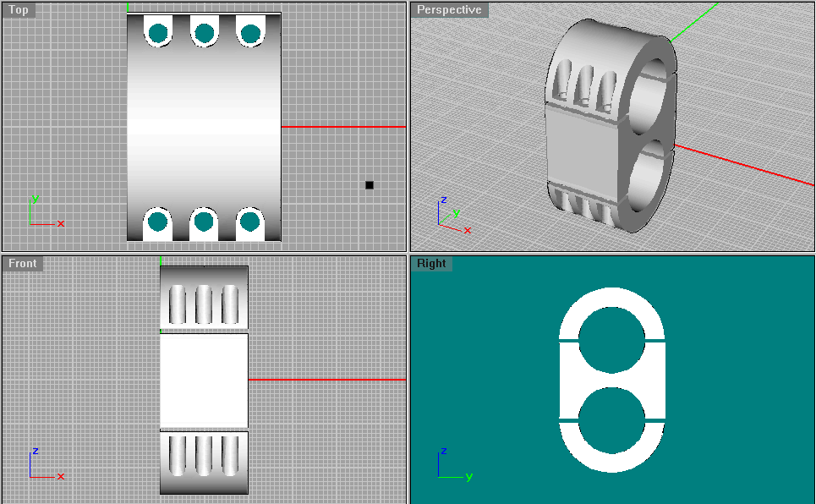Activate the Top viewport title label
Viewport: 816px width, 504px height.
19,10
